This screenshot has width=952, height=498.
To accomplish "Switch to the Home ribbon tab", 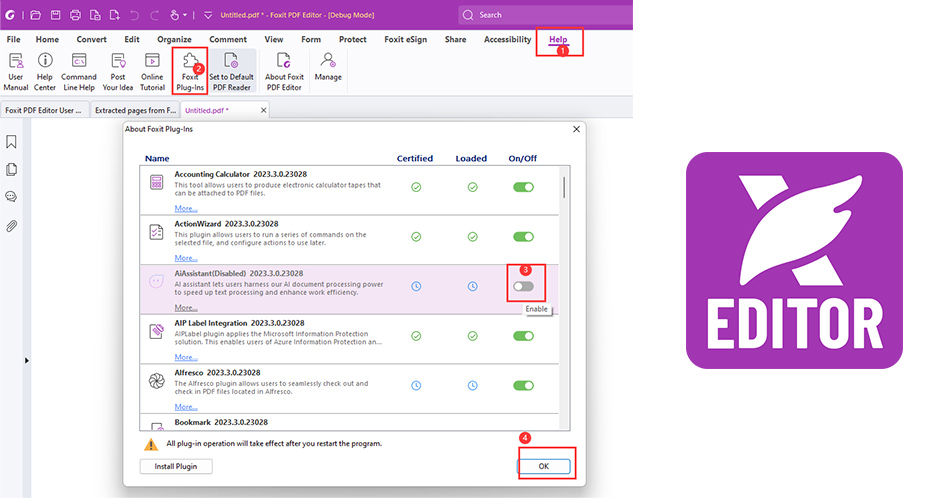I will click(47, 39).
